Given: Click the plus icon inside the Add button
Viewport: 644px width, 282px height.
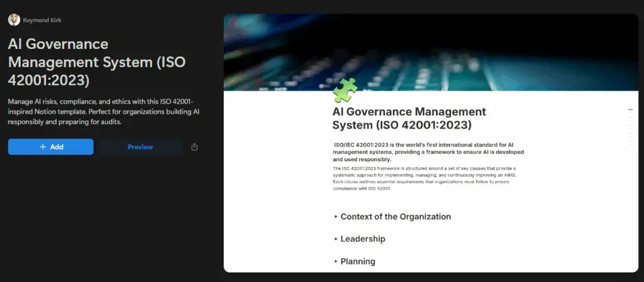Looking at the screenshot, I should pos(43,147).
